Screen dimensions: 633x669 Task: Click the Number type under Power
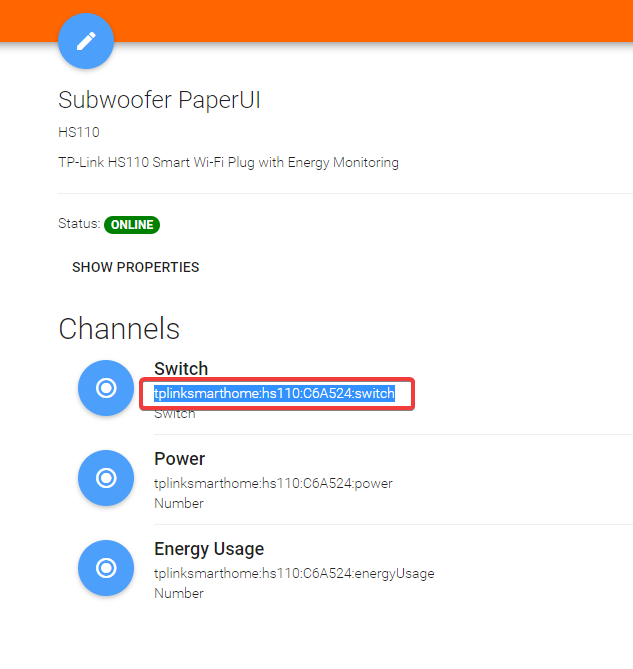(179, 503)
